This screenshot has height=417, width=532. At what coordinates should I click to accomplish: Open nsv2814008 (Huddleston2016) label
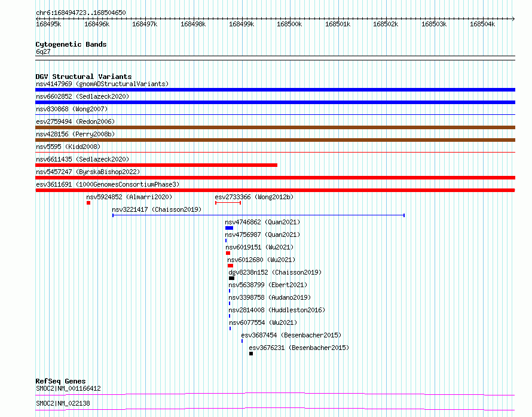pos(277,310)
